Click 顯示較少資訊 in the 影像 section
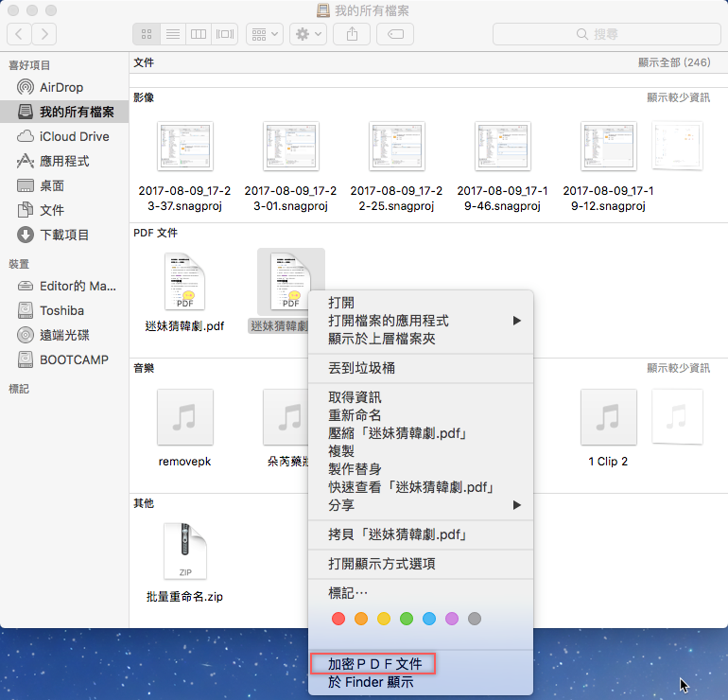 click(x=678, y=97)
